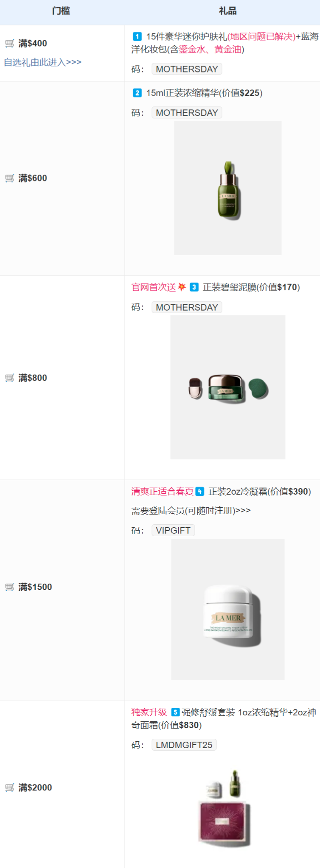Click the shopping cart icon beside 满$400
The height and width of the screenshot is (868, 320).
(x=9, y=43)
